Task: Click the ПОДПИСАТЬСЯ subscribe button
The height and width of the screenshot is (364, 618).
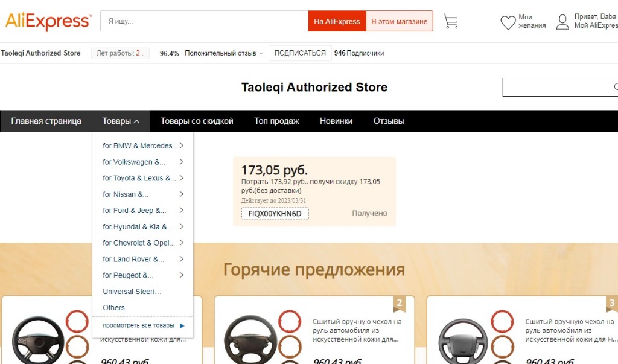Action: 300,53
